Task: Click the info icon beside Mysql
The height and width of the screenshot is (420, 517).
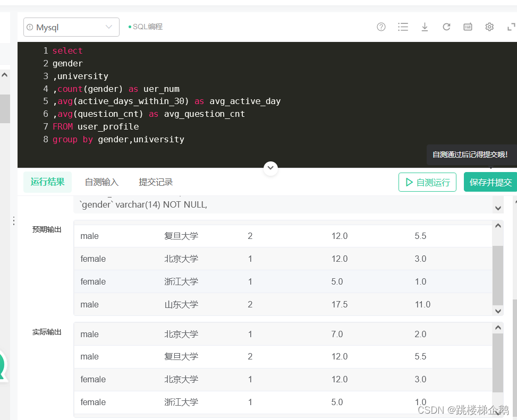Action: [x=30, y=27]
